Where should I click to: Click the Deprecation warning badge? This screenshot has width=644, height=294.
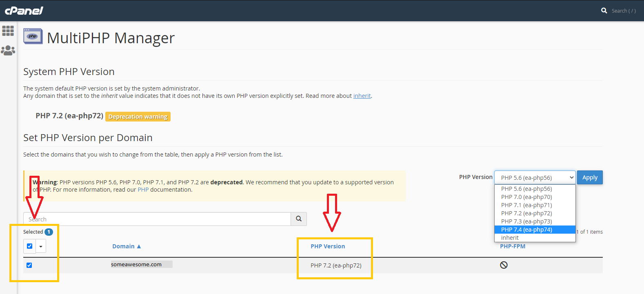(x=138, y=117)
